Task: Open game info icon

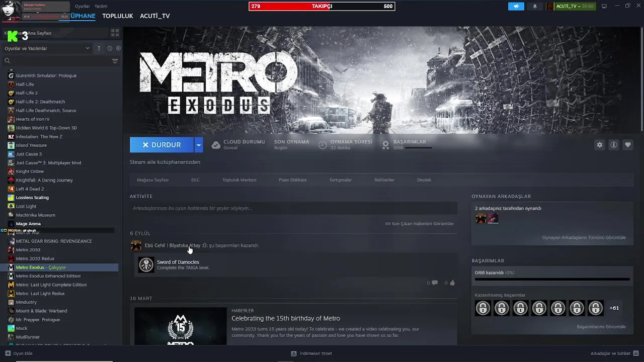Action: pos(614,145)
